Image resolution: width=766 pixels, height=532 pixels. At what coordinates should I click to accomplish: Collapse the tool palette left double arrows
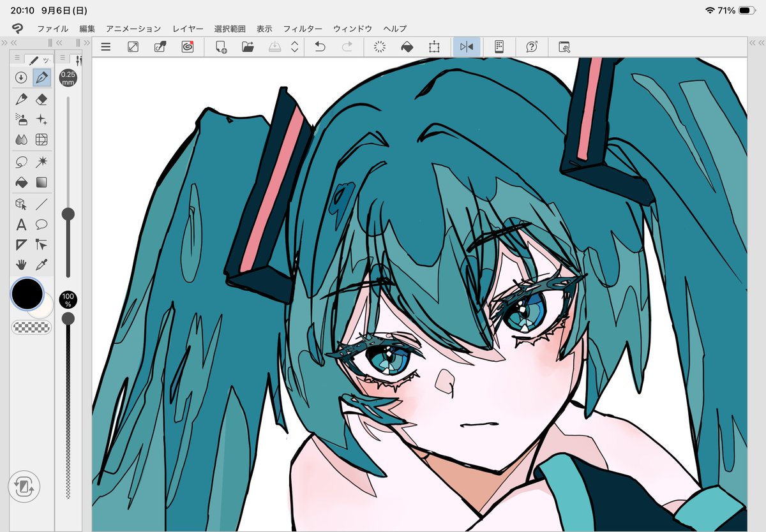[x=14, y=43]
